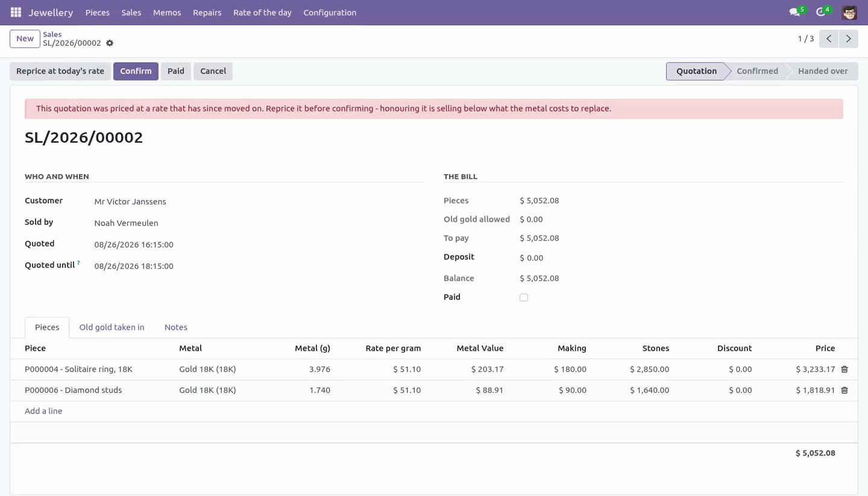Image resolution: width=868 pixels, height=496 pixels.
Task: Open the Jewellery app home
Action: (x=51, y=12)
